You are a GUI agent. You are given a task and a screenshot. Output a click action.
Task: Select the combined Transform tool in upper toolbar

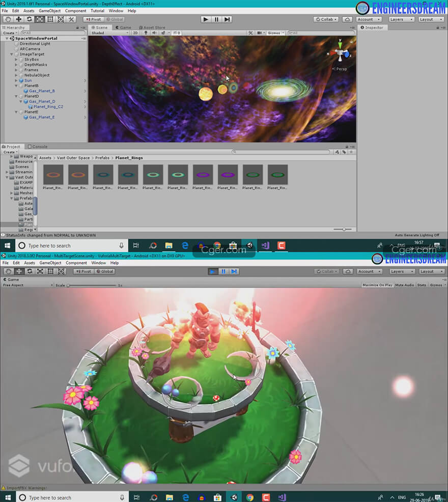(x=61, y=19)
